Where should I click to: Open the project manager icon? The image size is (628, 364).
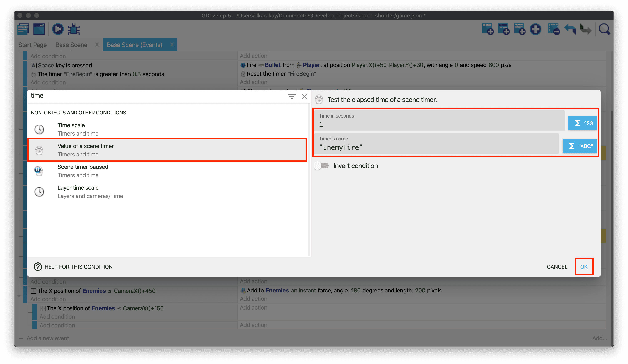coord(24,29)
